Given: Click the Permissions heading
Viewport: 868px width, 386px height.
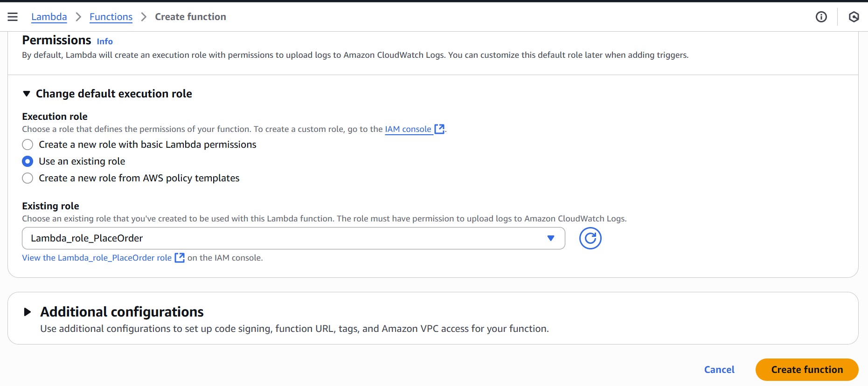Looking at the screenshot, I should pos(56,40).
